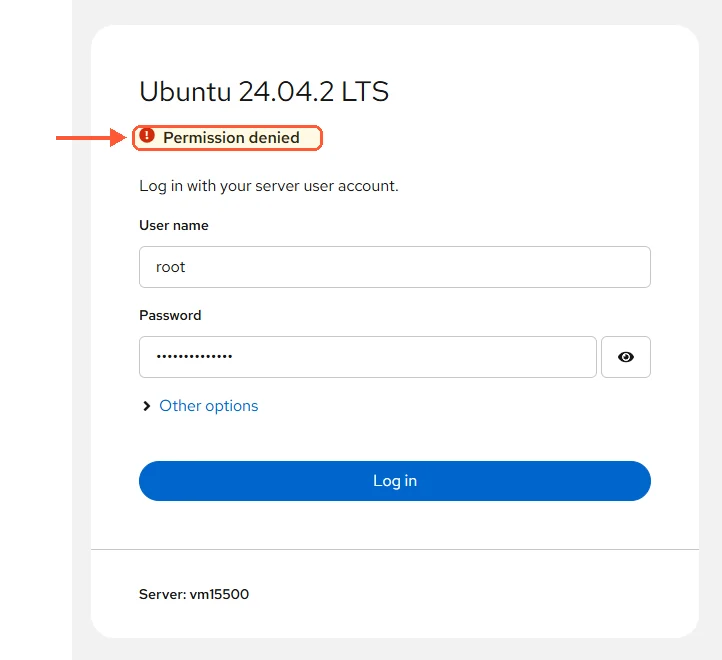Click the User name field containing root
The width and height of the screenshot is (722, 660).
(x=395, y=267)
